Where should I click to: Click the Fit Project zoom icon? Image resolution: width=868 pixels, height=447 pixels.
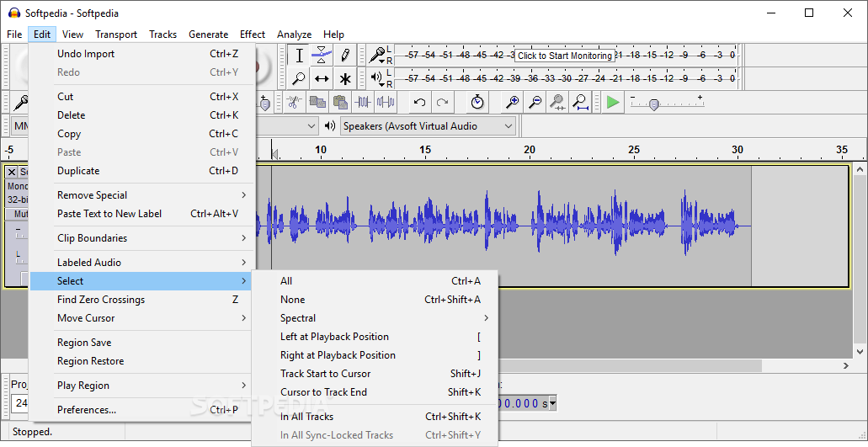coord(580,102)
